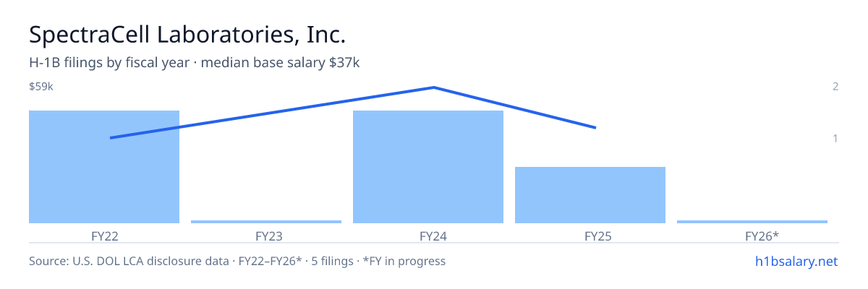Click the thin FY26* bar
Viewport: 868px width, 289px height.
752,222
